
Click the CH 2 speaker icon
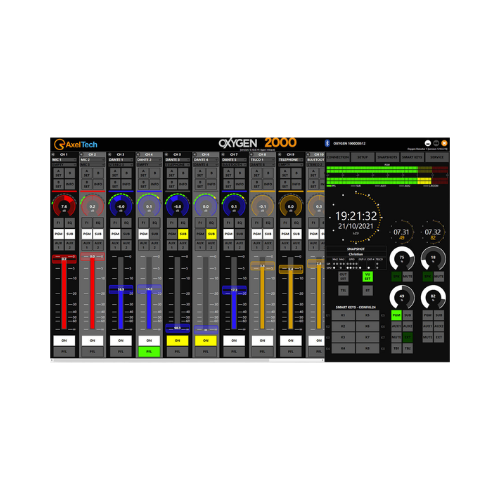(x=81, y=155)
